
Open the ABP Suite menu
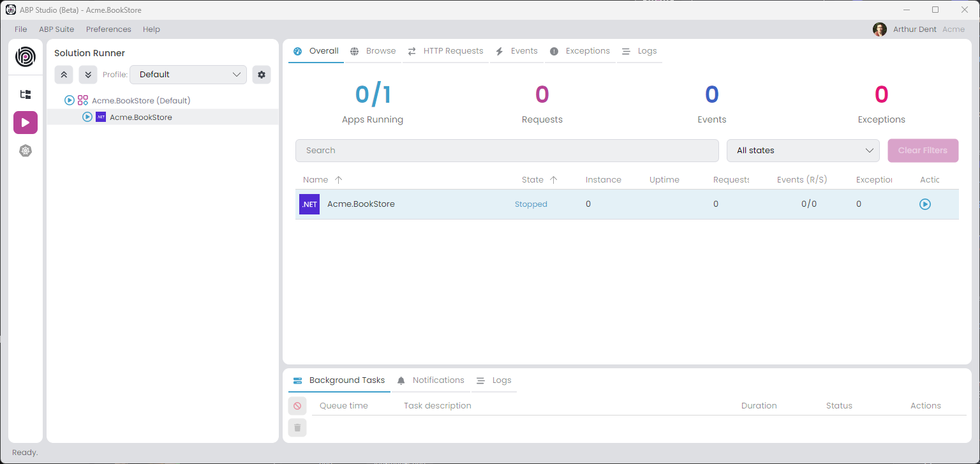[x=56, y=29]
